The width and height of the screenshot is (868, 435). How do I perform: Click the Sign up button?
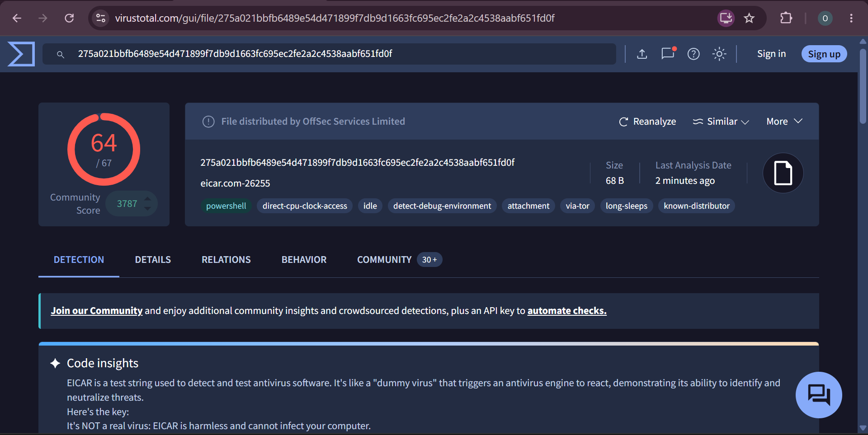(x=824, y=54)
